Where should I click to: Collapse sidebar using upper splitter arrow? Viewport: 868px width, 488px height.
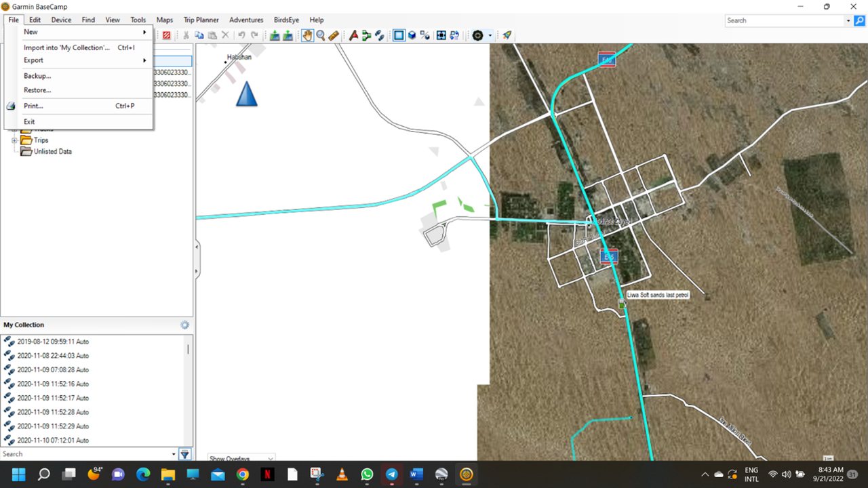point(197,247)
